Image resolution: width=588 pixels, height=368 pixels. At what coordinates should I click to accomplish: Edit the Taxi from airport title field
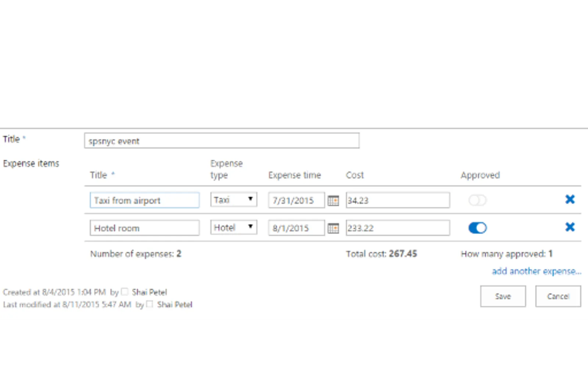[145, 200]
